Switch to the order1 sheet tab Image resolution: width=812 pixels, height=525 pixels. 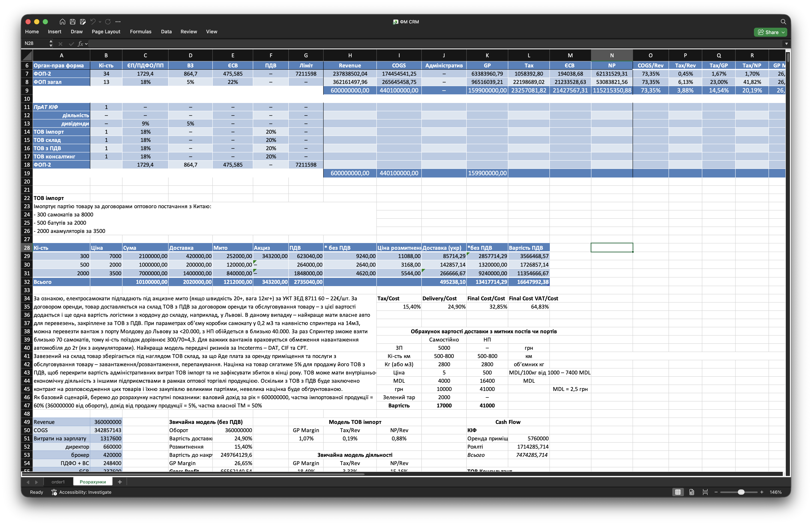point(58,482)
